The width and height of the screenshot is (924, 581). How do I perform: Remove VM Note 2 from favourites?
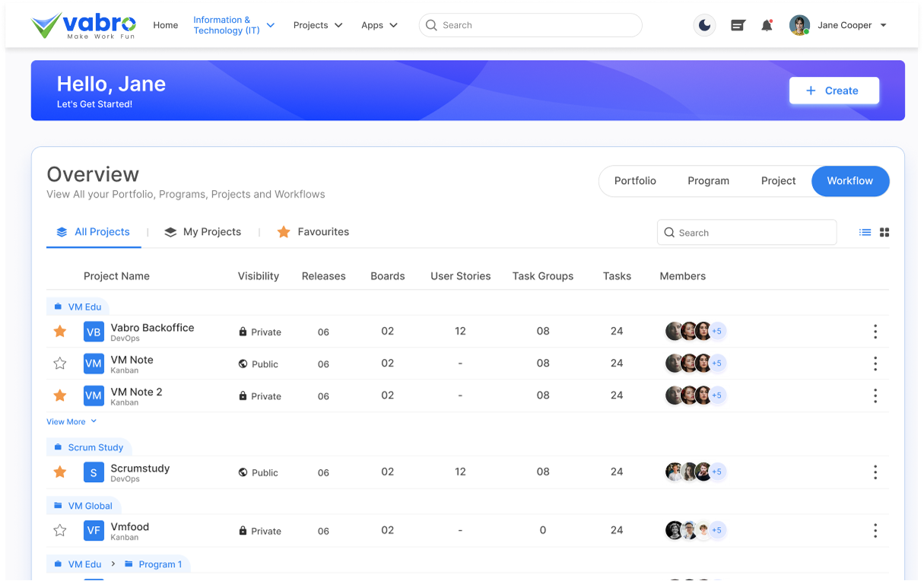(59, 395)
